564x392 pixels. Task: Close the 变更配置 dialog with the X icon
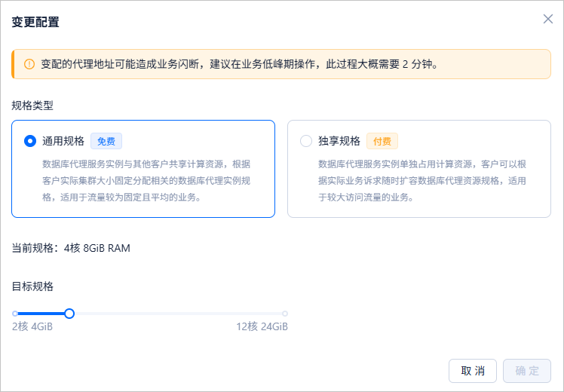click(x=548, y=19)
